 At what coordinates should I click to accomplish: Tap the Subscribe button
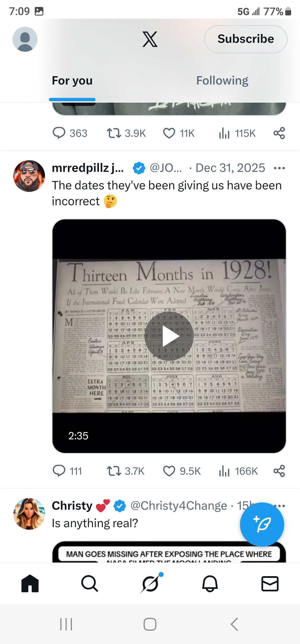(246, 39)
